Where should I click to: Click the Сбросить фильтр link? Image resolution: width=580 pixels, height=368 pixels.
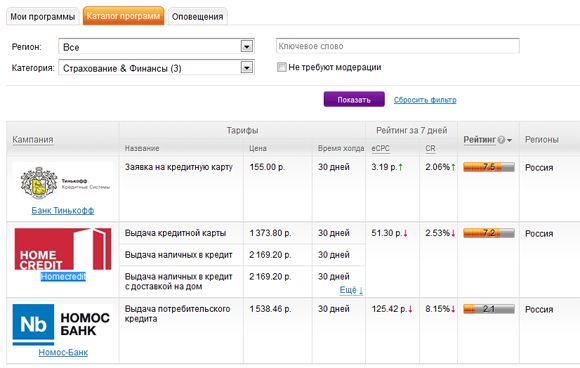tap(425, 100)
